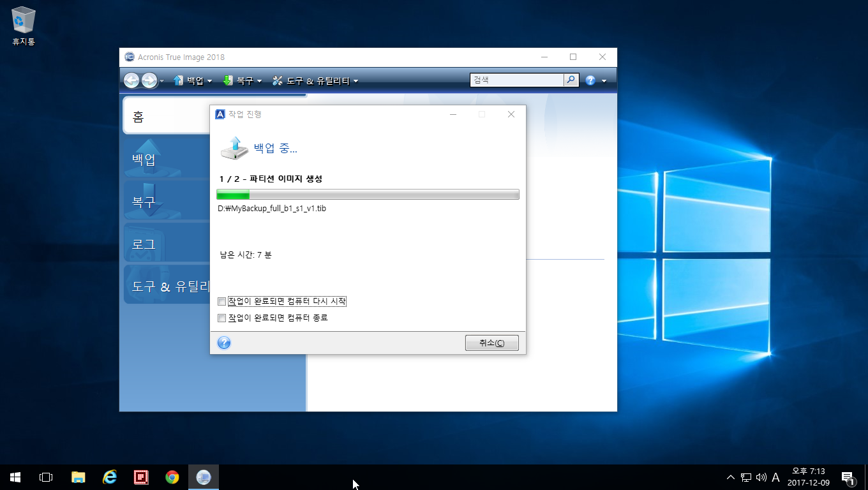Minimize the 작업 진행 dialog
The image size is (868, 490).
click(453, 114)
